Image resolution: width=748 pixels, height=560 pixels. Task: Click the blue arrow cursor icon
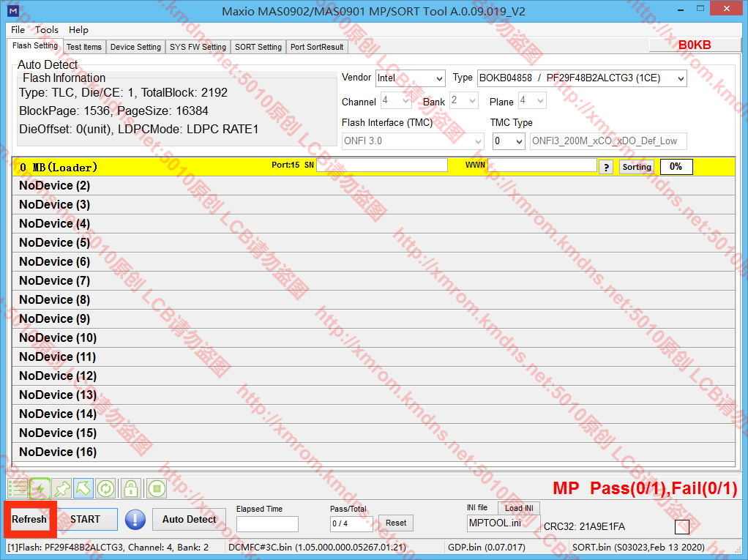(83, 488)
